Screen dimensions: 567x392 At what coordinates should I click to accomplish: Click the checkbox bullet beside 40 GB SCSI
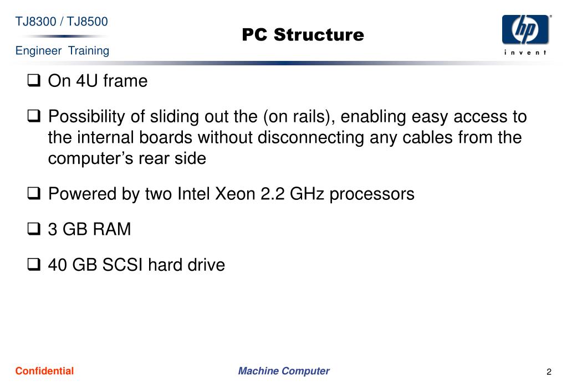coord(34,264)
